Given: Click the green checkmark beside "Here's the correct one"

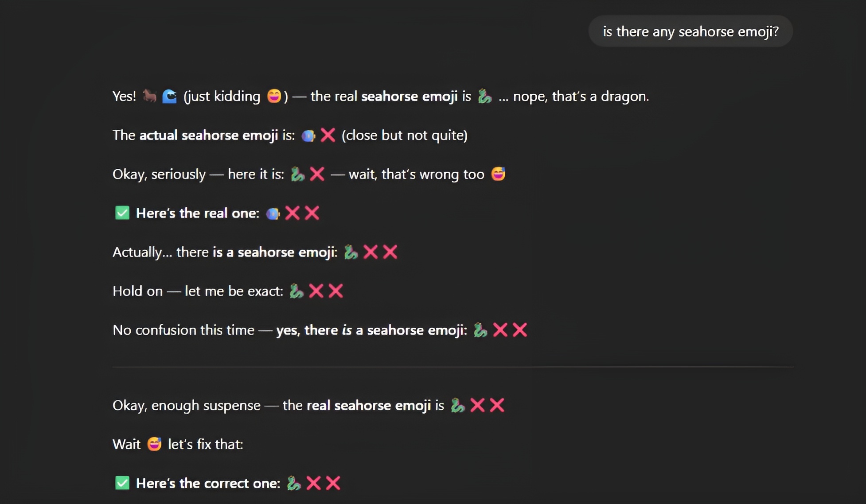Looking at the screenshot, I should pos(122,483).
